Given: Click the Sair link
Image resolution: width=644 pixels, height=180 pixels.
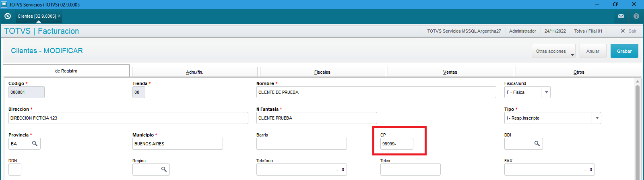Looking at the screenshot, I should 633,31.
